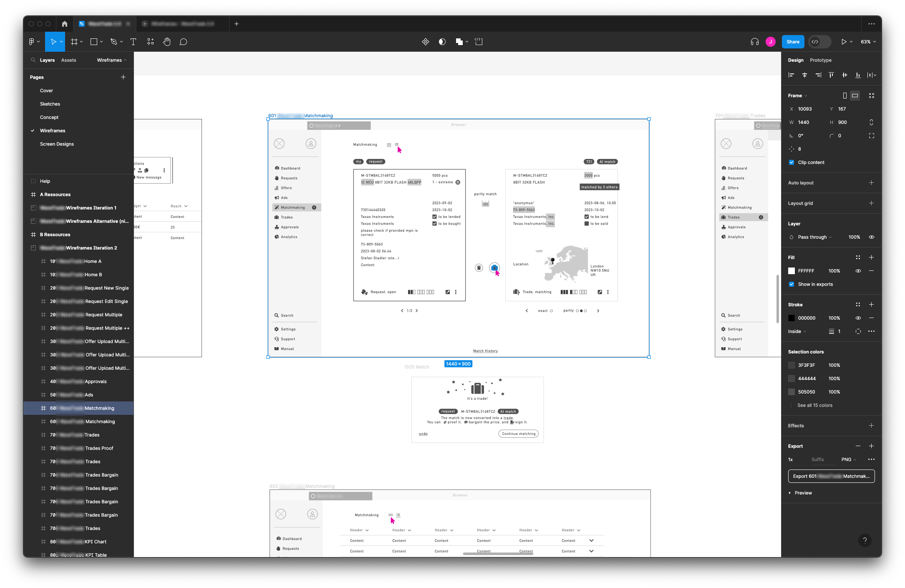The image size is (905, 588).
Task: Switch to the Prototype tab
Action: pyautogui.click(x=820, y=60)
